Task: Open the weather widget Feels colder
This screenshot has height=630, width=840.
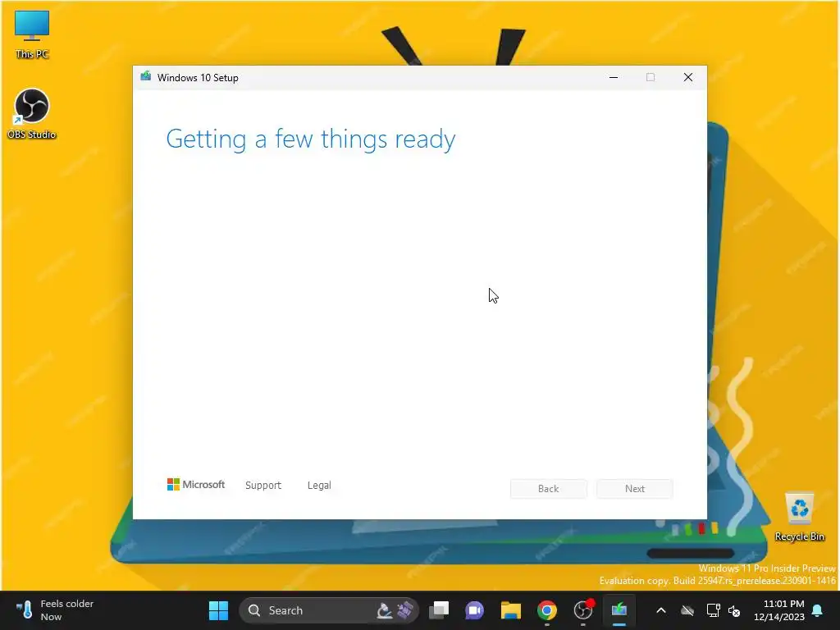Action: pyautogui.click(x=55, y=610)
